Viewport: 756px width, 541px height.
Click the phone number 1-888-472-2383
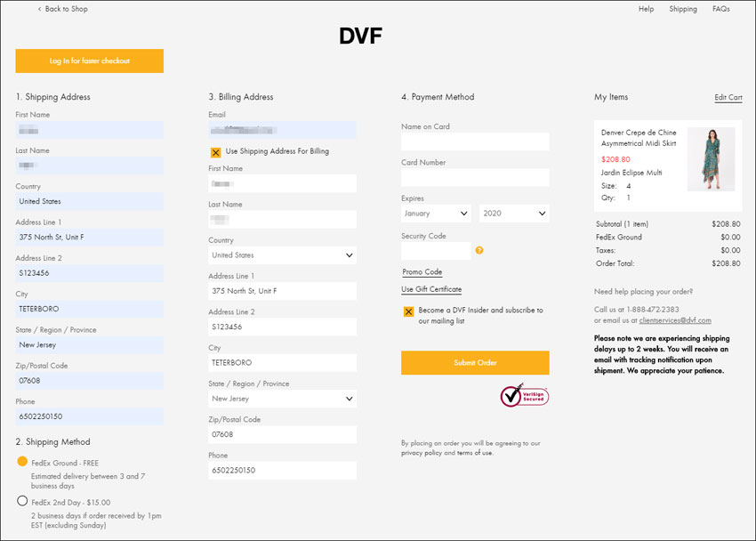pyautogui.click(x=653, y=310)
